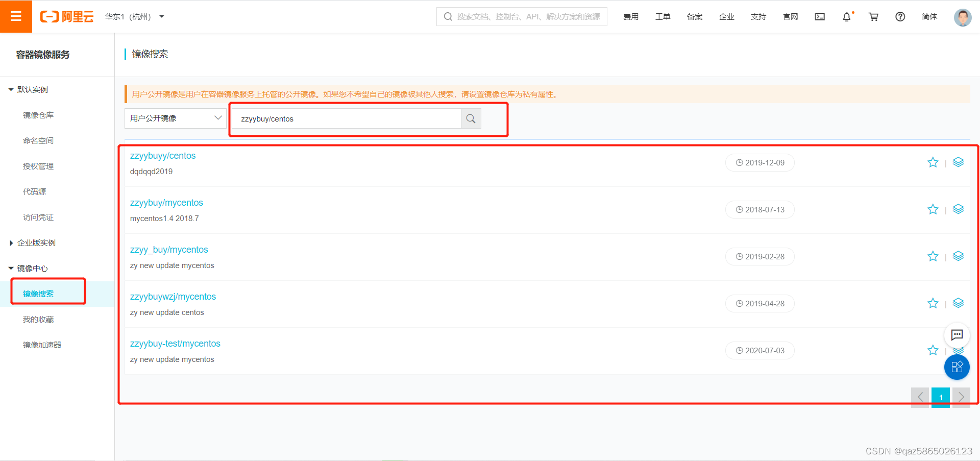Go to next results page
Image resolution: width=980 pixels, height=461 pixels.
(961, 397)
